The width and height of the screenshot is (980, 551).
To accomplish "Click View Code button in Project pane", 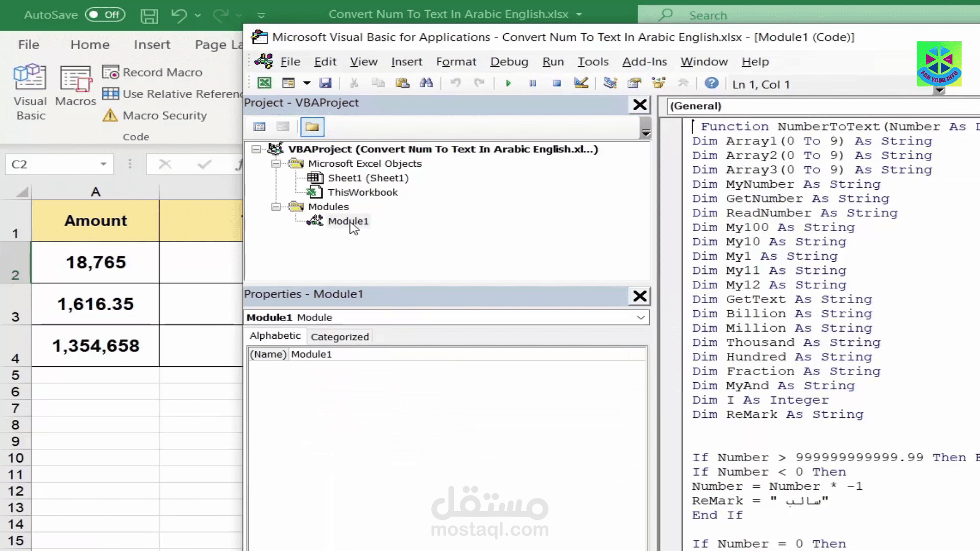I will pyautogui.click(x=259, y=127).
